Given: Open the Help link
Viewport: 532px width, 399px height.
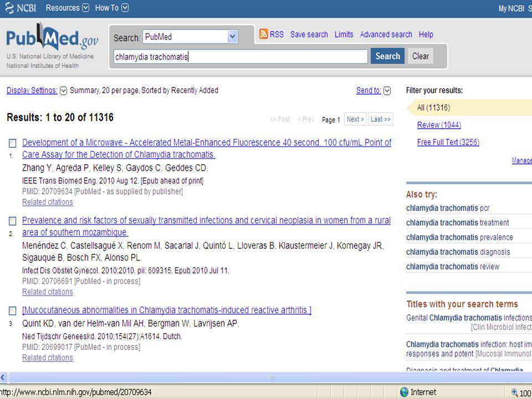Looking at the screenshot, I should pos(426,34).
